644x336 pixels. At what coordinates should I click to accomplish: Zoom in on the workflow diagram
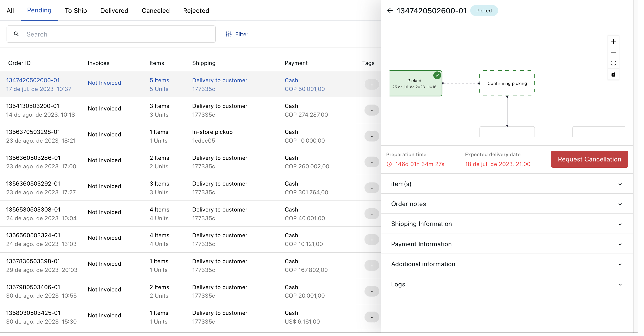pos(613,41)
